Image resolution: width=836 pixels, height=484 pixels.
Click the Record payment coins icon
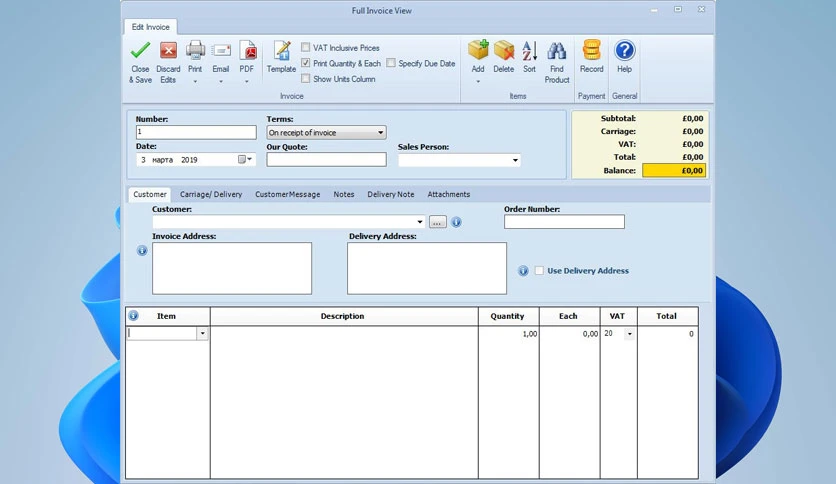(592, 50)
